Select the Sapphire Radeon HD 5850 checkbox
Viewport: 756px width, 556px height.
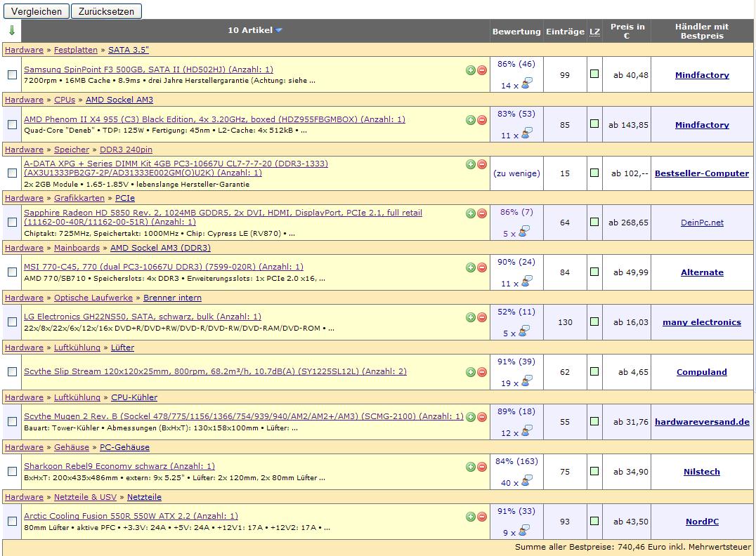coord(13,222)
